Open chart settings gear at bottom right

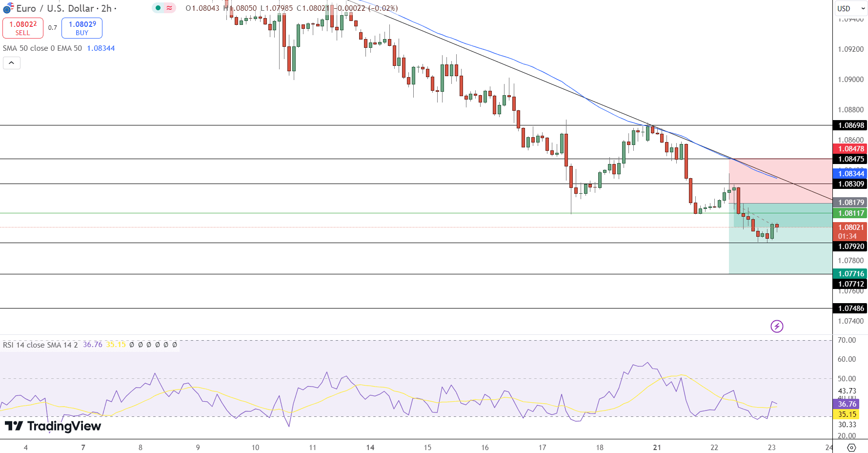pyautogui.click(x=851, y=448)
